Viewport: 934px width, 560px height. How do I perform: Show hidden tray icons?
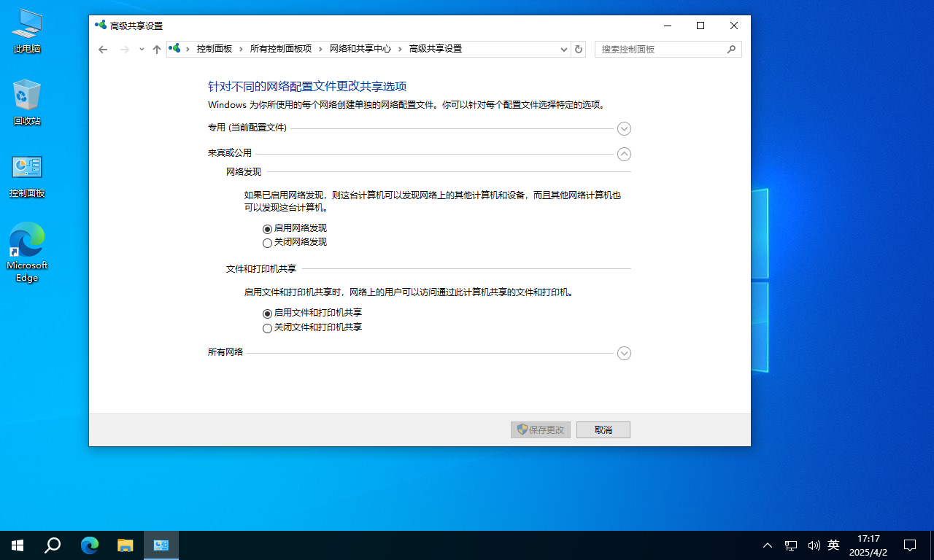pos(768,545)
